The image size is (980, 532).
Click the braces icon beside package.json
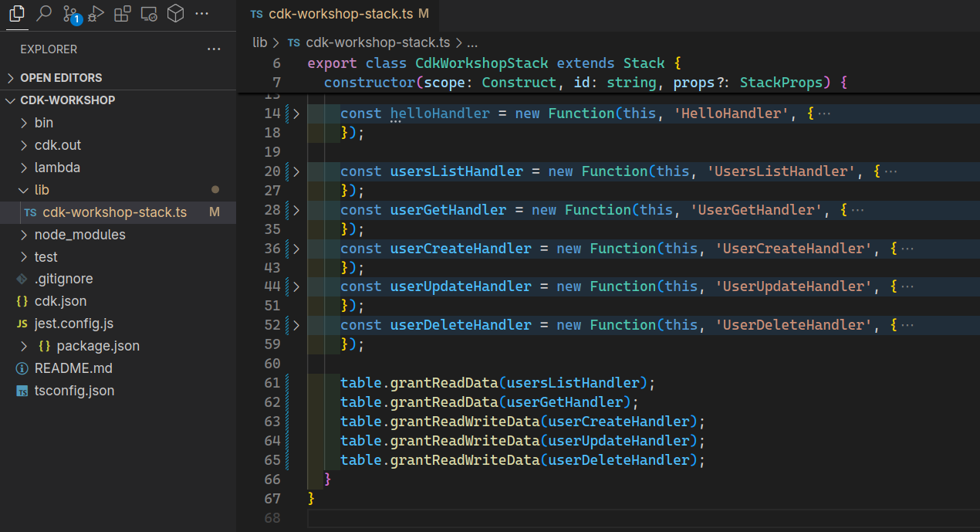(x=44, y=346)
